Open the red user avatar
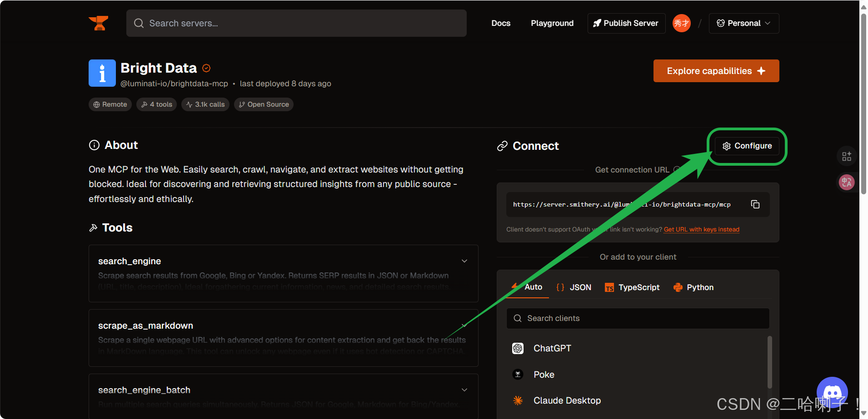 pos(681,23)
